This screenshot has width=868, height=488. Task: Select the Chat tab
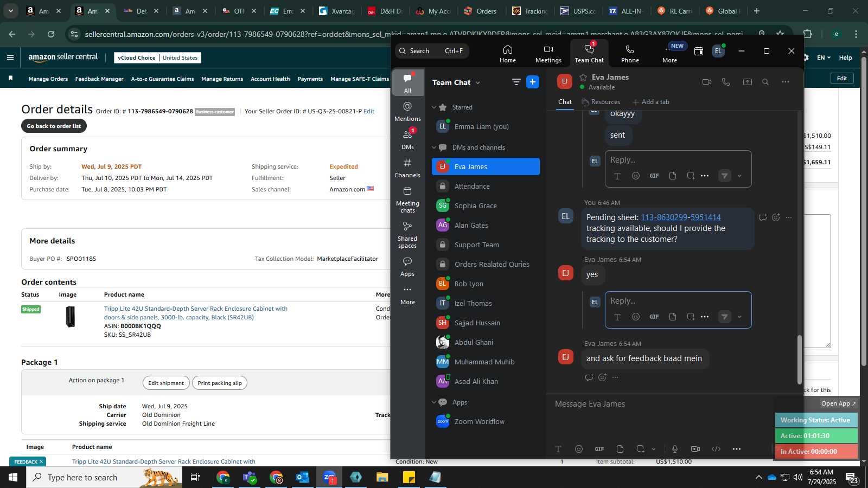[x=565, y=102]
